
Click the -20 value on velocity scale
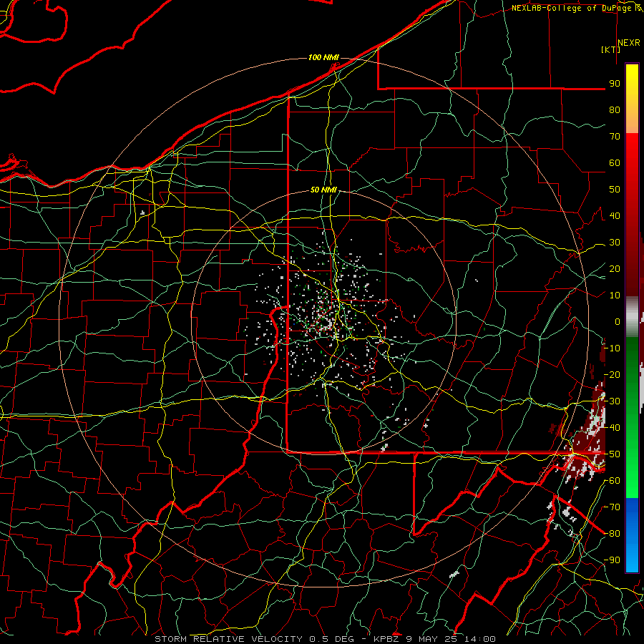click(x=612, y=374)
